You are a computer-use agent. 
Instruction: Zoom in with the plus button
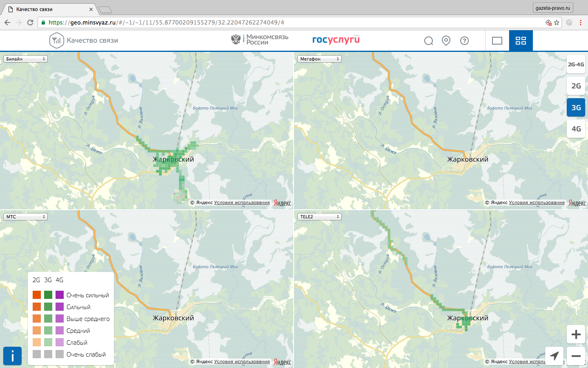pos(576,334)
